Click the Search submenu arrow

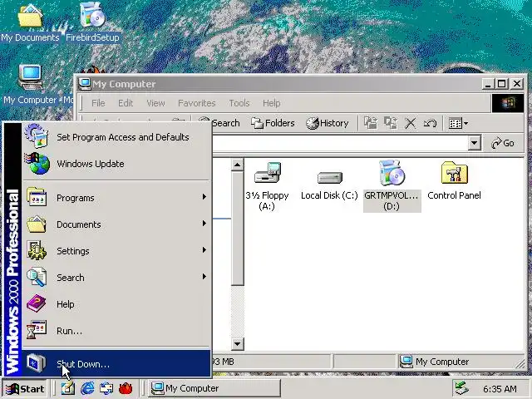204,277
